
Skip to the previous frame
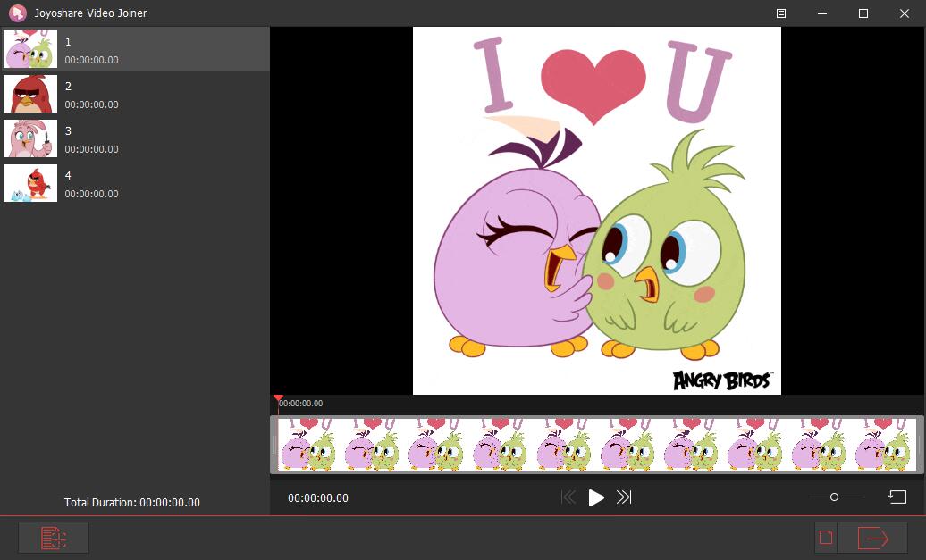[x=568, y=497]
